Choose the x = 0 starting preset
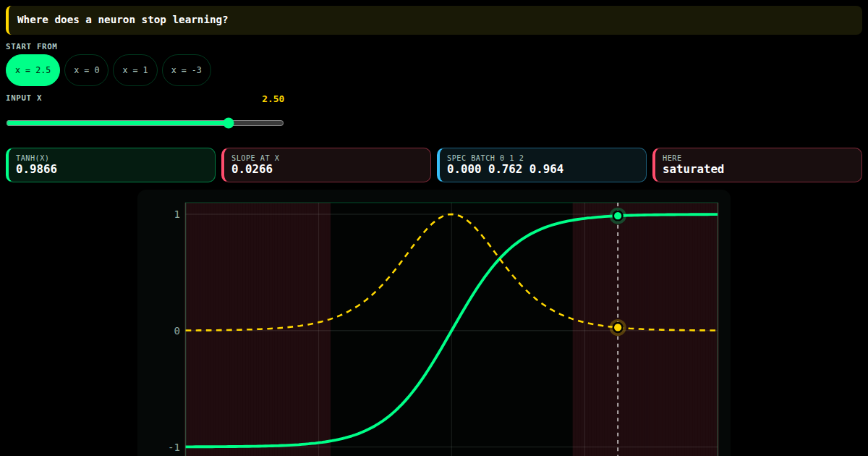 pos(87,70)
